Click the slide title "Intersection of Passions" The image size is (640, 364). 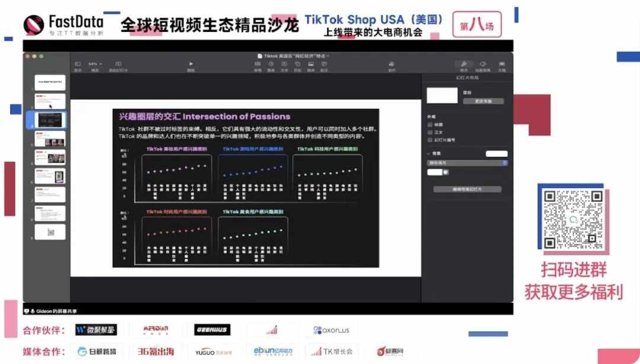[x=236, y=117]
